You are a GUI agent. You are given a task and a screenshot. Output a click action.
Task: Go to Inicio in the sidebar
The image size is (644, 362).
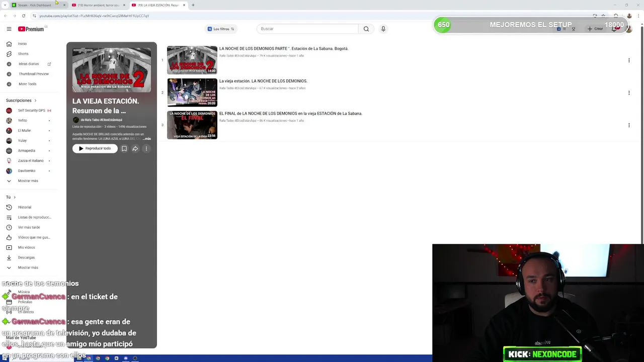(x=22, y=44)
